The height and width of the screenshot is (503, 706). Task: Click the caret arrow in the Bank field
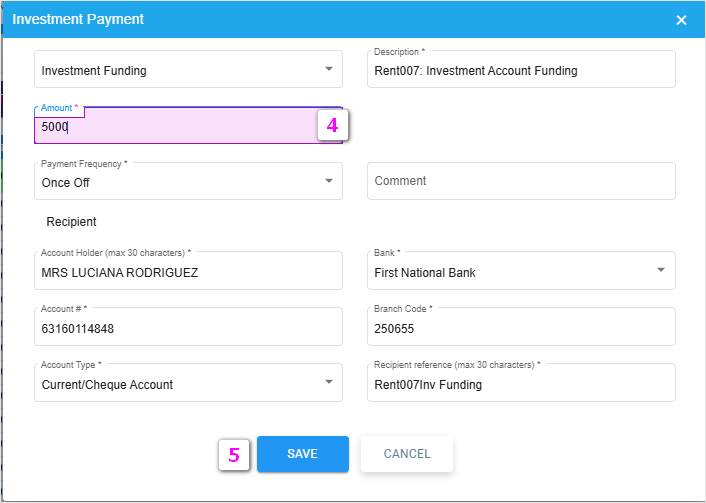pos(660,271)
